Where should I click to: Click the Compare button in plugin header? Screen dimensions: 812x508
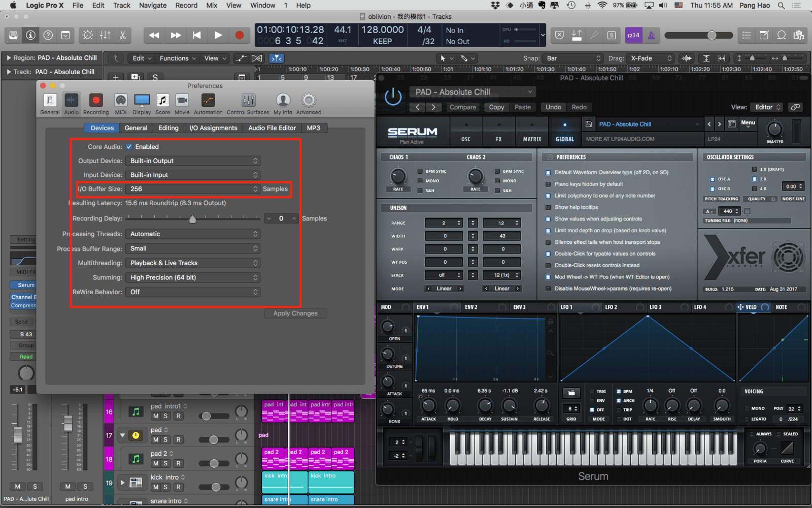tap(462, 107)
